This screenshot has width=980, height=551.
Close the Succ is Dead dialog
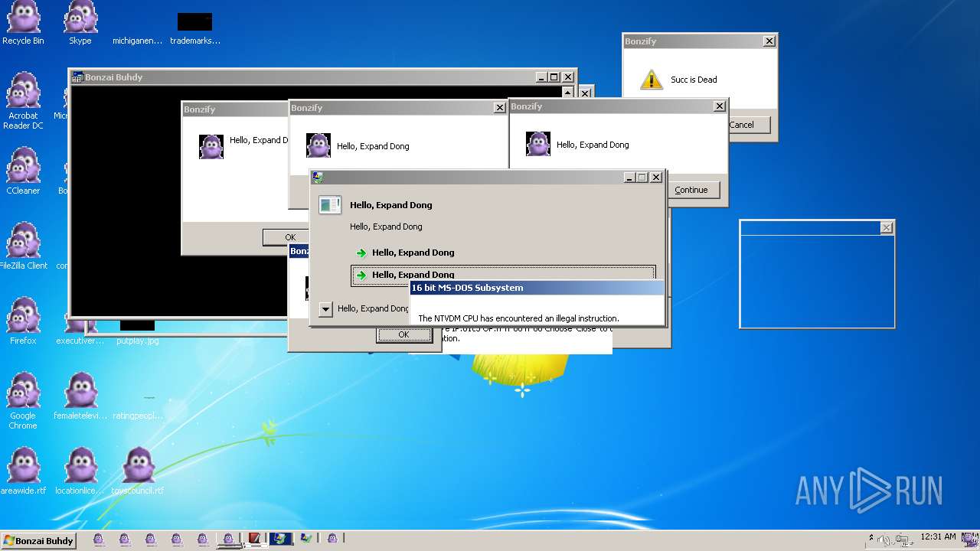click(769, 41)
